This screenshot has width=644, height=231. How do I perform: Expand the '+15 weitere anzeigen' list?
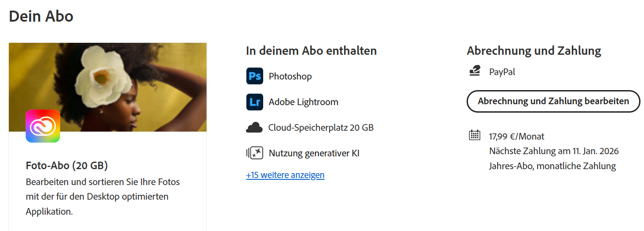[285, 175]
